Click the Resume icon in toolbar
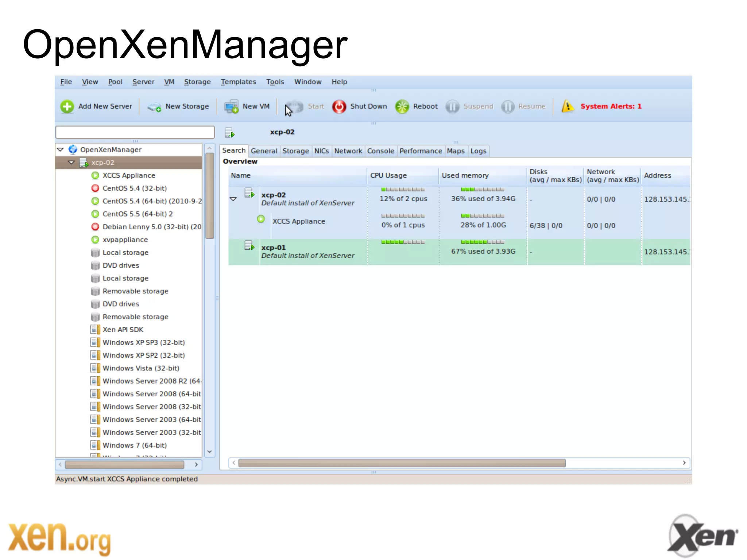The image size is (747, 560). (x=507, y=106)
